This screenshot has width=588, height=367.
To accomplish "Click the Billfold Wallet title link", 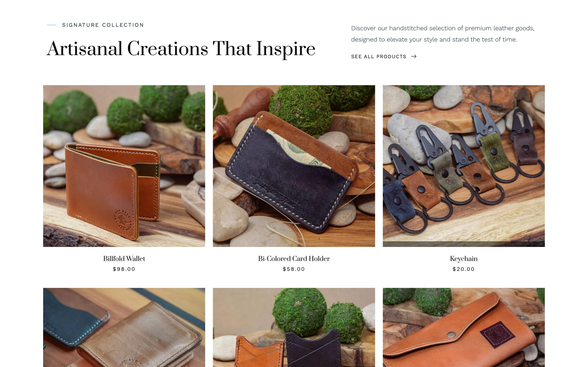I will pos(124,259).
